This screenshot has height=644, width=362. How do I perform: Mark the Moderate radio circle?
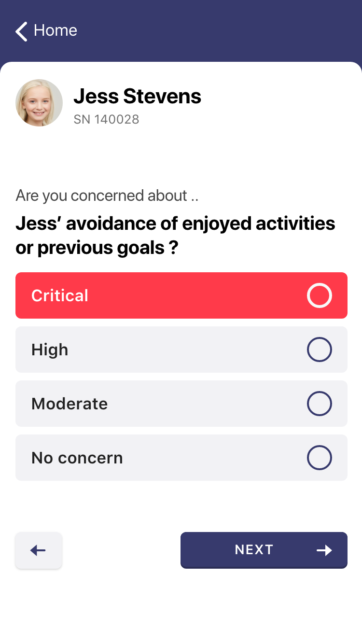click(319, 404)
